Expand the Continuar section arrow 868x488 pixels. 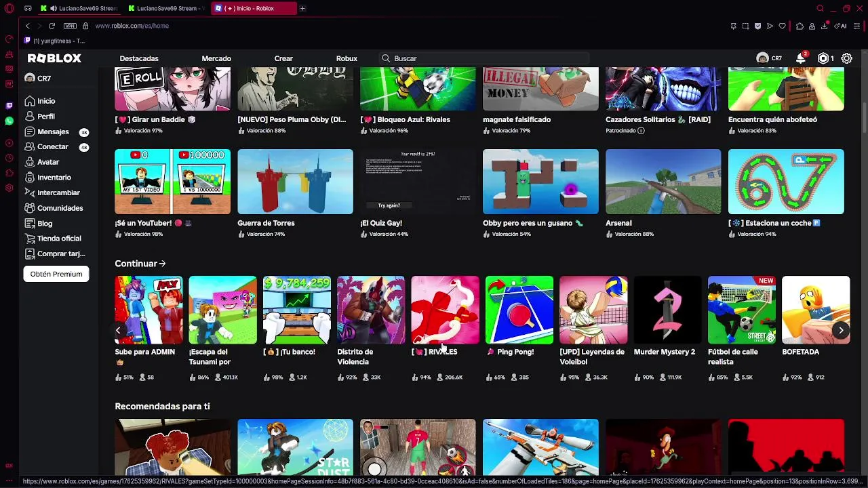click(x=162, y=264)
